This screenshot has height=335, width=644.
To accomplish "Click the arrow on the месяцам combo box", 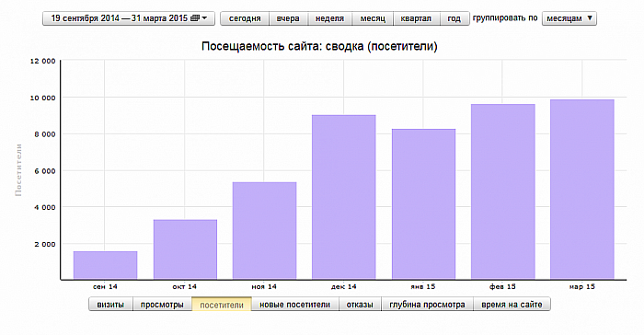I will point(590,18).
